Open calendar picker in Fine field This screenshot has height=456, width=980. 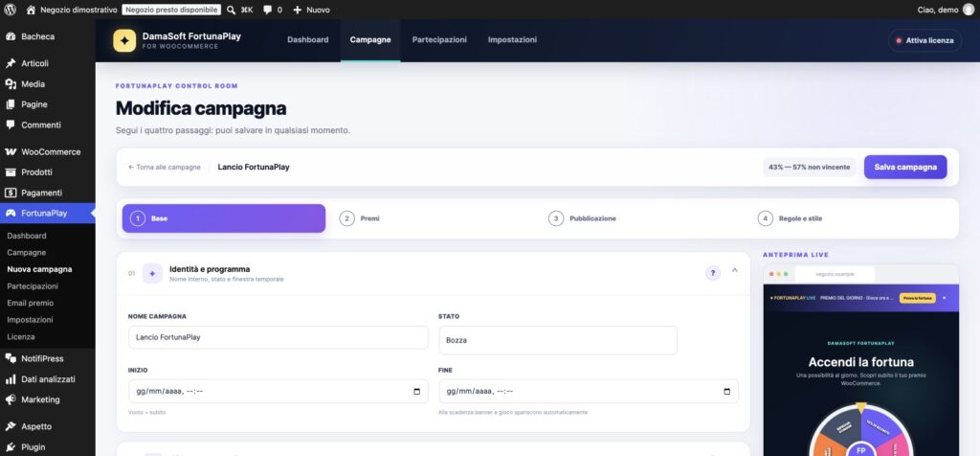pos(726,392)
